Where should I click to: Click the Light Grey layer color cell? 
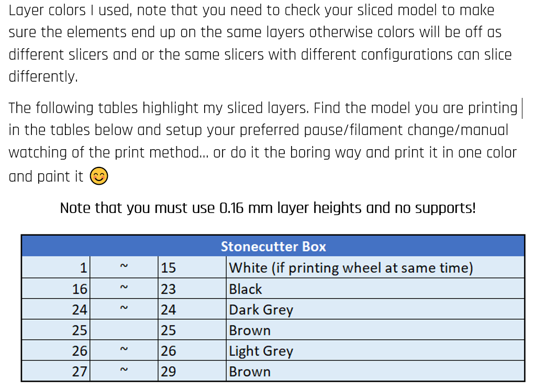(x=375, y=350)
